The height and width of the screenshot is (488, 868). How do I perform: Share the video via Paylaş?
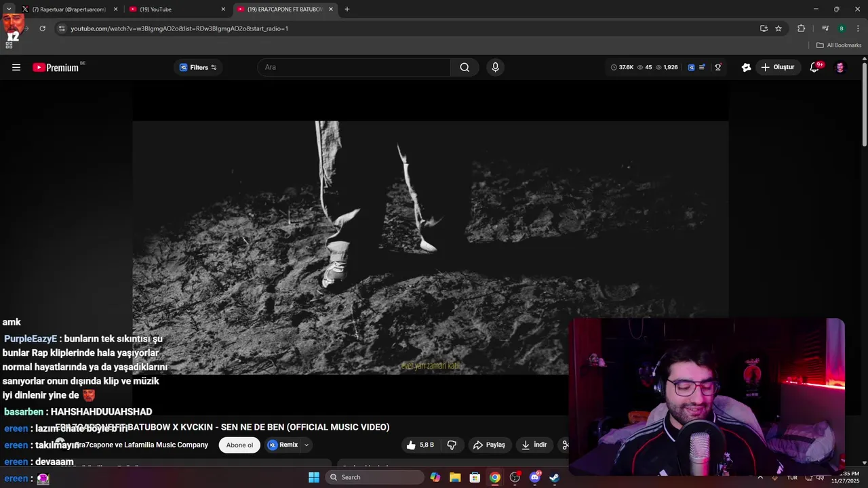(x=489, y=445)
